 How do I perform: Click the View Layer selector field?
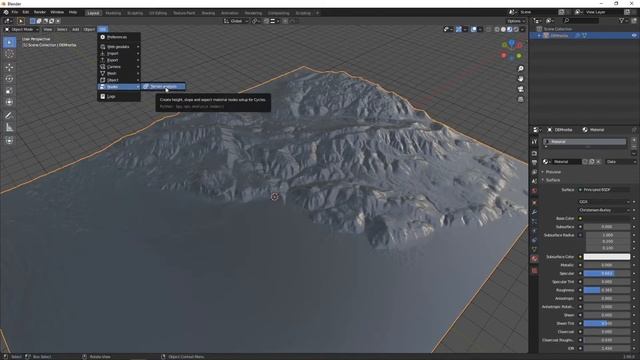click(x=604, y=12)
